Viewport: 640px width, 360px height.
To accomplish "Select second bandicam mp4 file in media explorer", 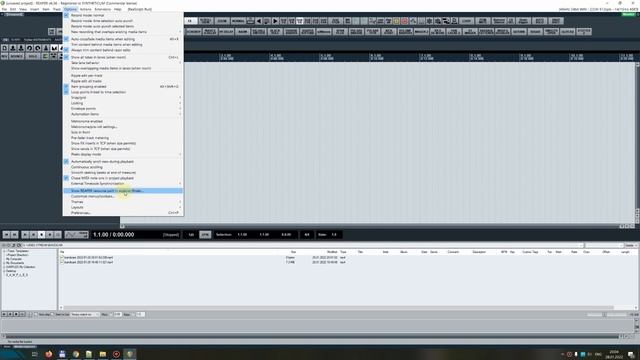I will pyautogui.click(x=89, y=262).
